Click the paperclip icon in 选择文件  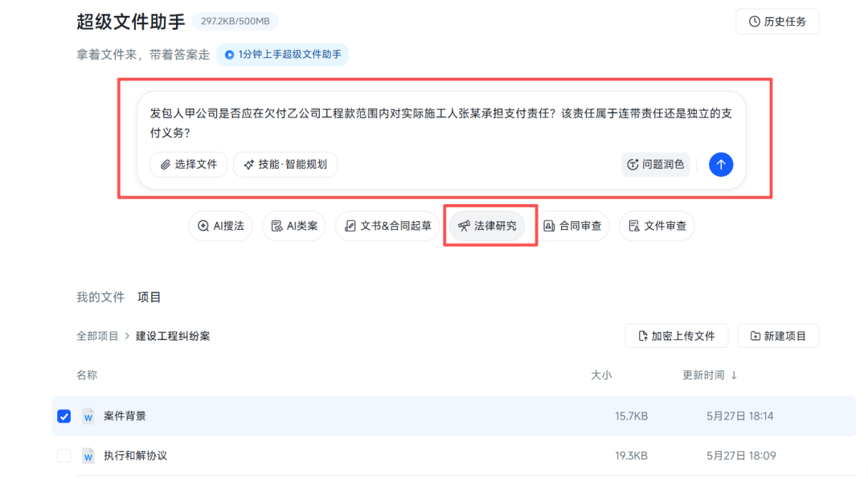pyautogui.click(x=165, y=165)
